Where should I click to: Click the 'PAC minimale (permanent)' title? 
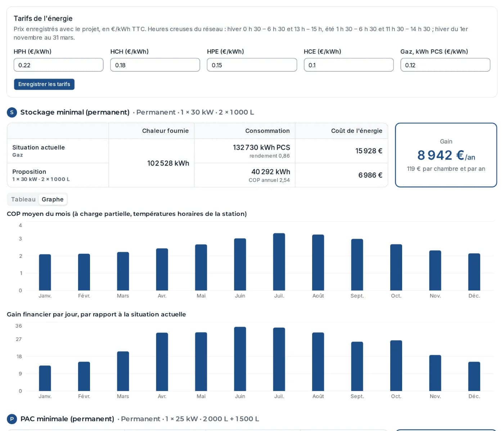tap(67, 419)
